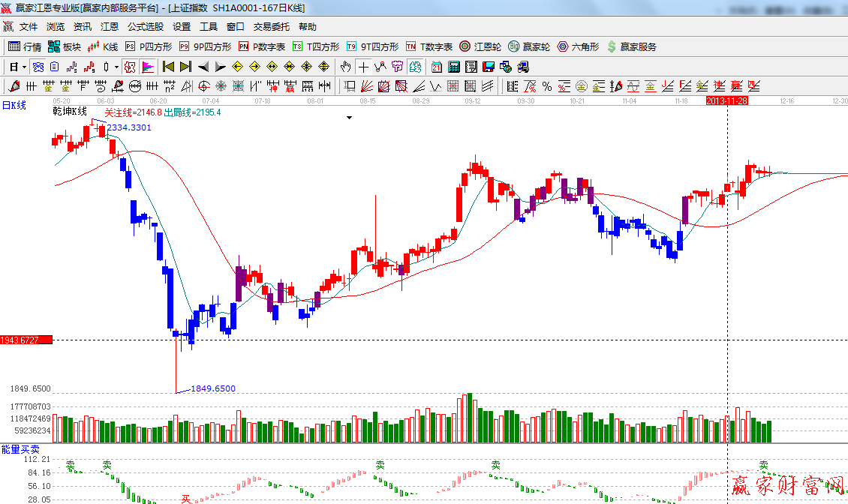848x504 pixels.
Task: Expand the candlestick type dropdown arrow
Action: [x=116, y=67]
